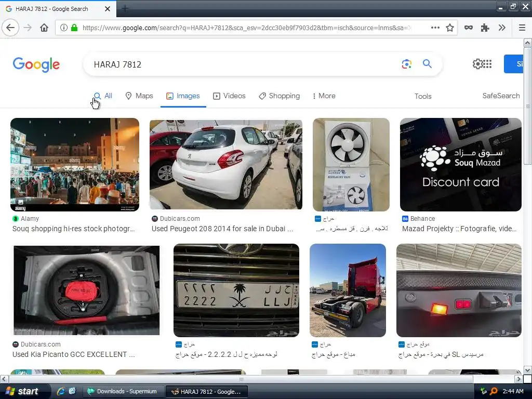Open the Tools filter options

coord(423,96)
